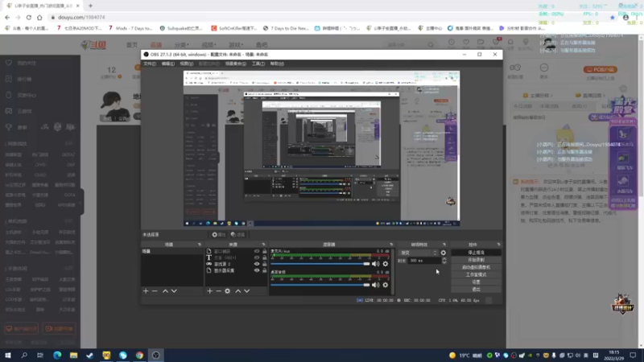Bookmark this page with the star icon

[x=613, y=17]
